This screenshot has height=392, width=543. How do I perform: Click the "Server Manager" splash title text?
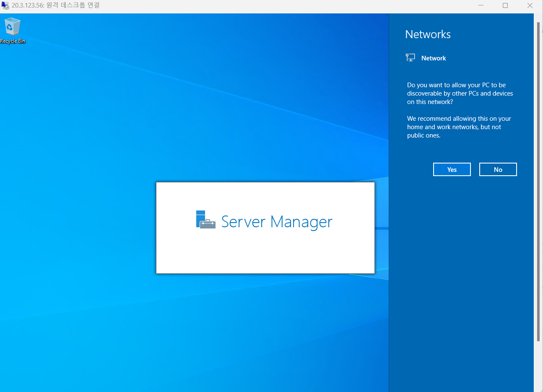coord(277,221)
